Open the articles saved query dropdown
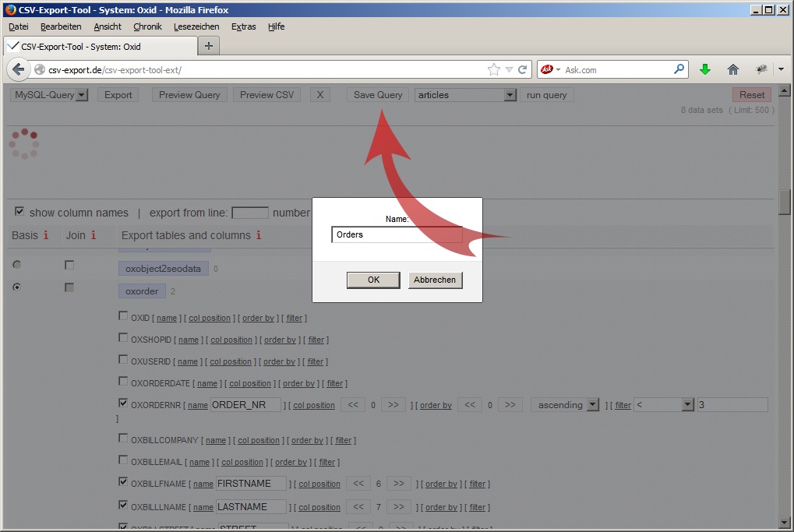 pyautogui.click(x=465, y=95)
